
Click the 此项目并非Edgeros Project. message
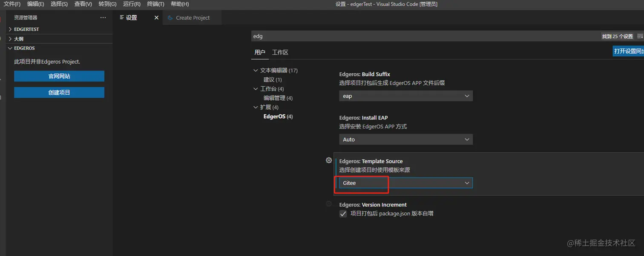coord(47,62)
